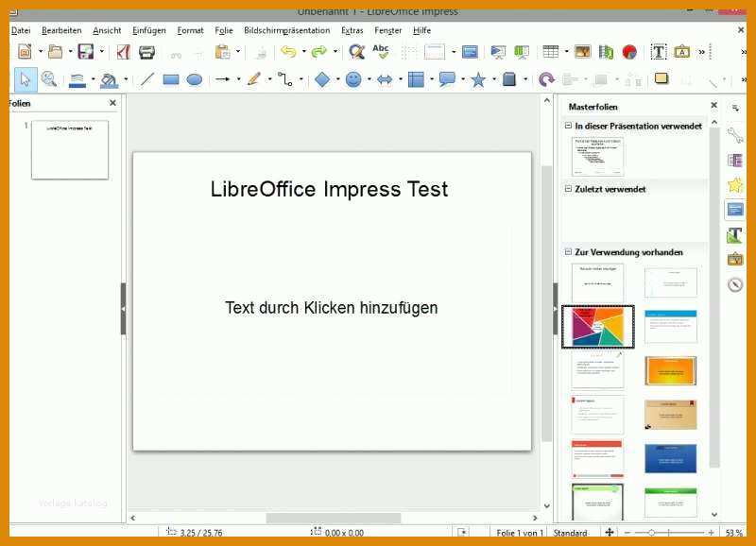The height and width of the screenshot is (546, 756).
Task: Click the '53 %' zoom percentage
Action: point(734,533)
